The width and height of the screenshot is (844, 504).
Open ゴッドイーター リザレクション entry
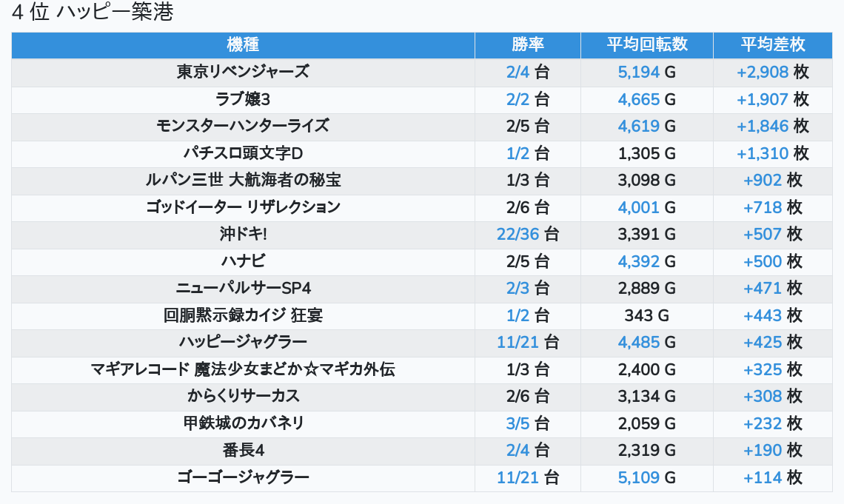click(243, 207)
